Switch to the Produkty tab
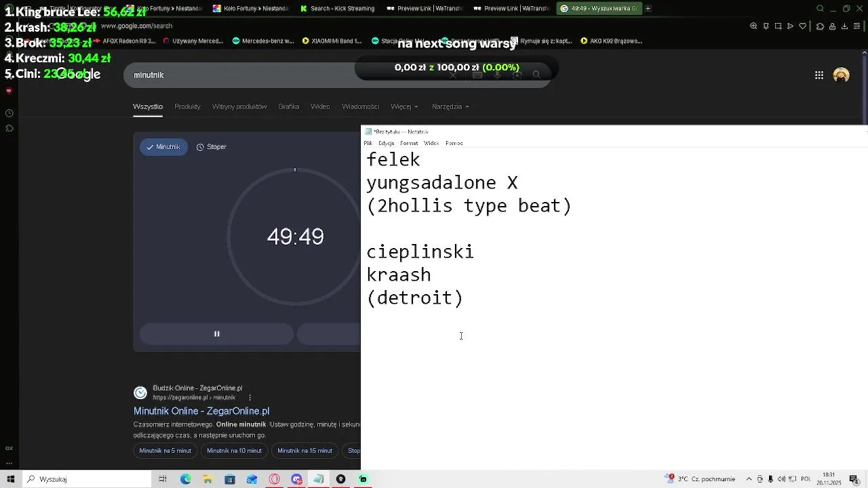Screen dimensions: 868x488 [187, 106]
